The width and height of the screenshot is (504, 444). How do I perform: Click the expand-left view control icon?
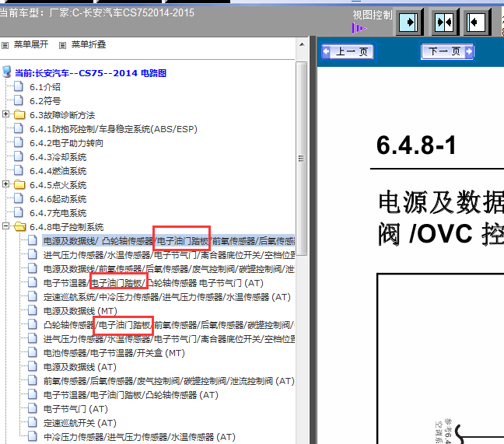click(477, 23)
